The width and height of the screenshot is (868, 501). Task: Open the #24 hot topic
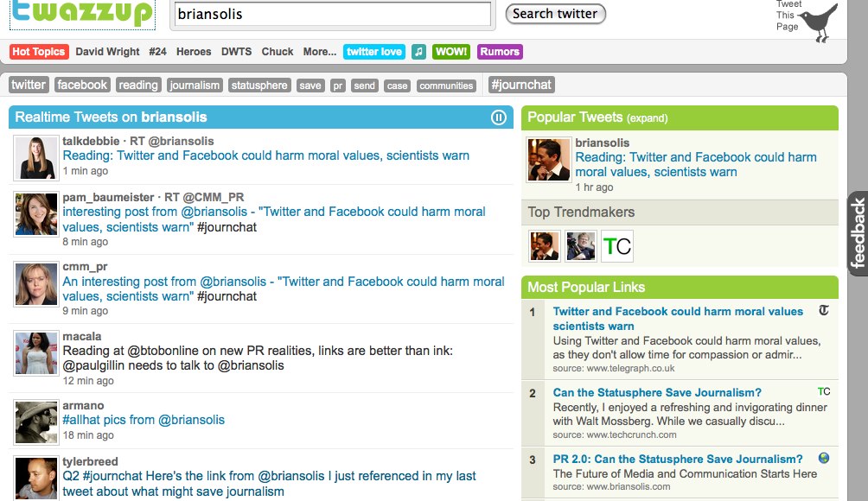(157, 52)
